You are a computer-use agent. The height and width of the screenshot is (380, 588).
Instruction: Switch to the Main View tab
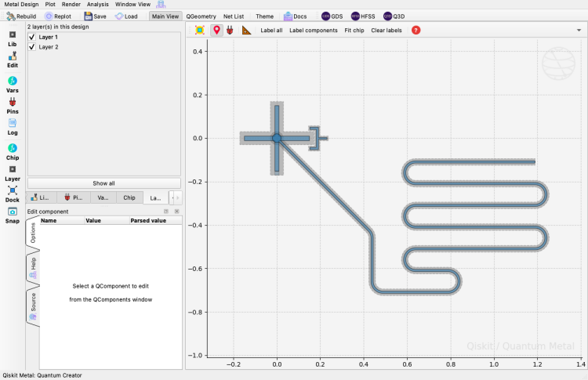(x=165, y=16)
